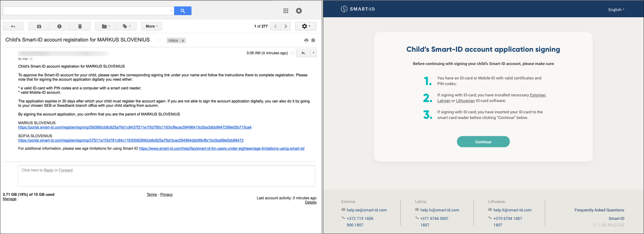Open the Labels tag dropdown
This screenshot has width=644, height=234.
click(x=126, y=26)
